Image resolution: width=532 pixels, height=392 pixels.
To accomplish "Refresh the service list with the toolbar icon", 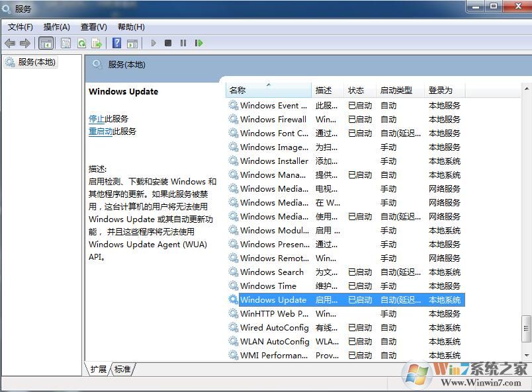I will pos(81,43).
